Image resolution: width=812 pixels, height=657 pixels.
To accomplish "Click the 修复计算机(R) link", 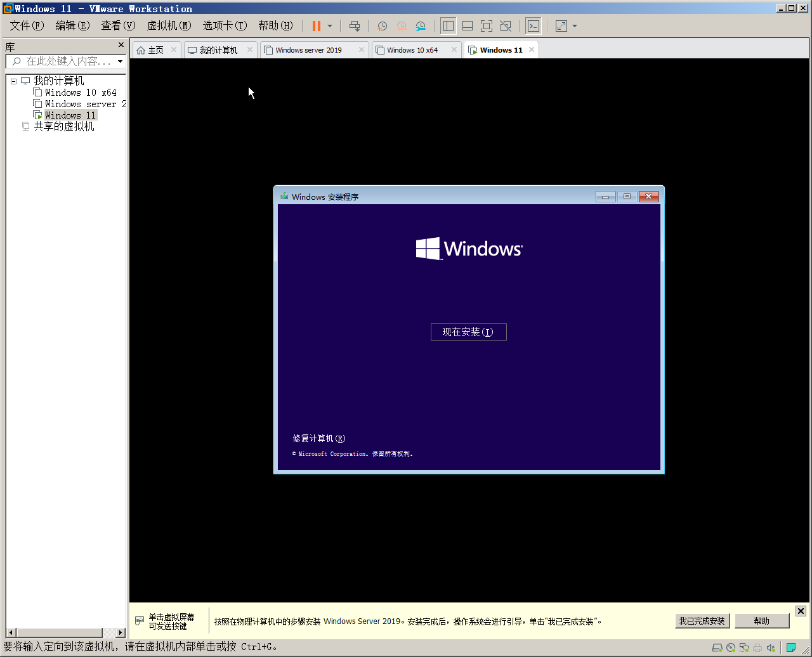I will 318,438.
